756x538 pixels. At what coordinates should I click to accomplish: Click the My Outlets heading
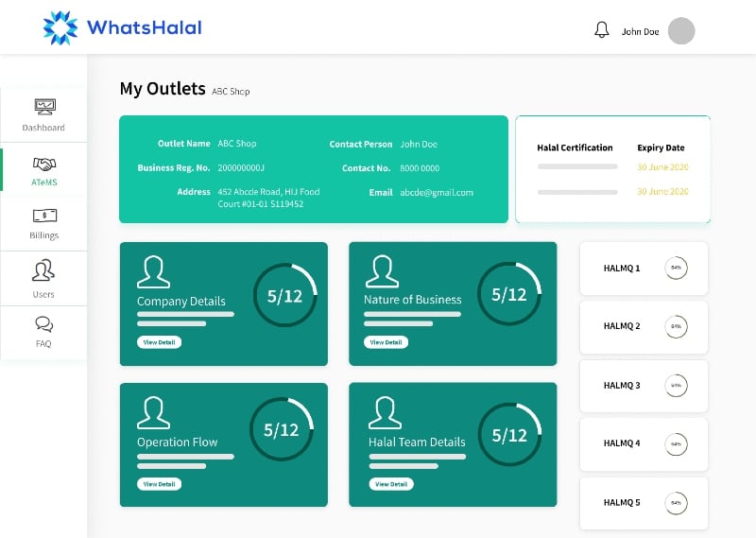163,89
